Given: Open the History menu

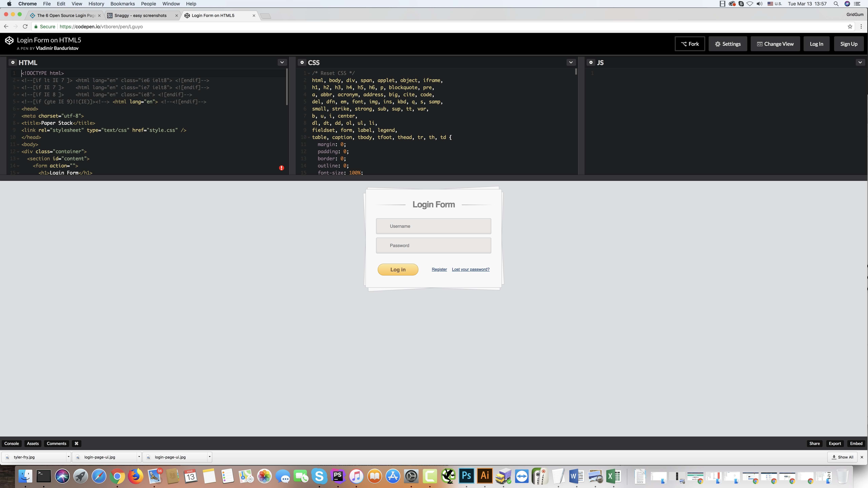Looking at the screenshot, I should pos(96,4).
